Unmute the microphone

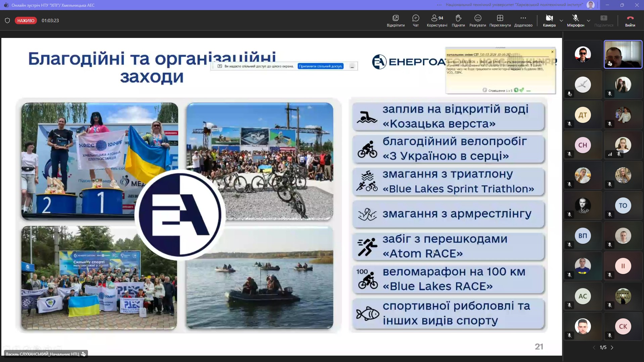click(576, 20)
